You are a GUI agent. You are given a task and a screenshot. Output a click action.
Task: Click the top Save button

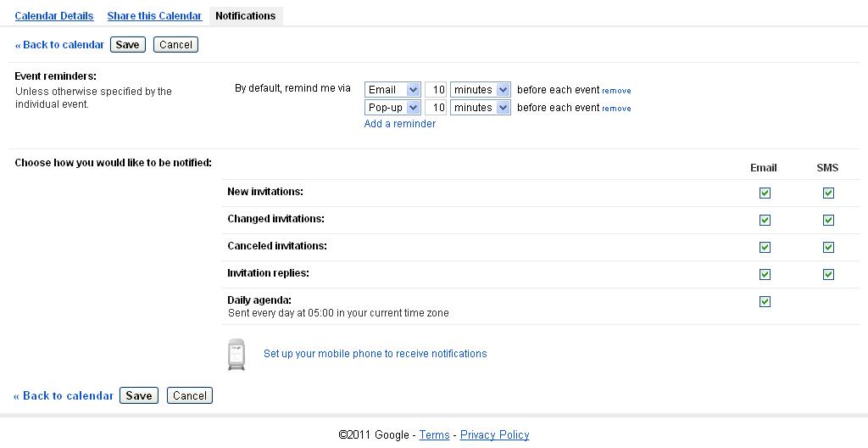coord(128,45)
